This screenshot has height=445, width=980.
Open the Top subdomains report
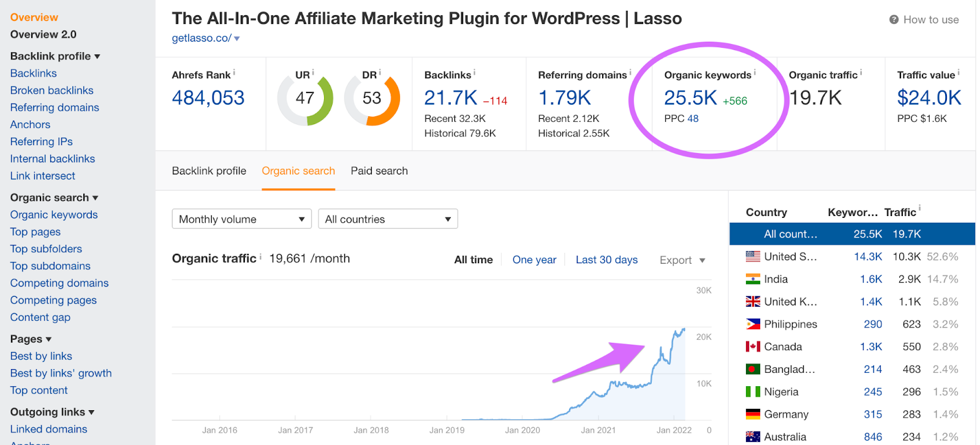coord(50,266)
